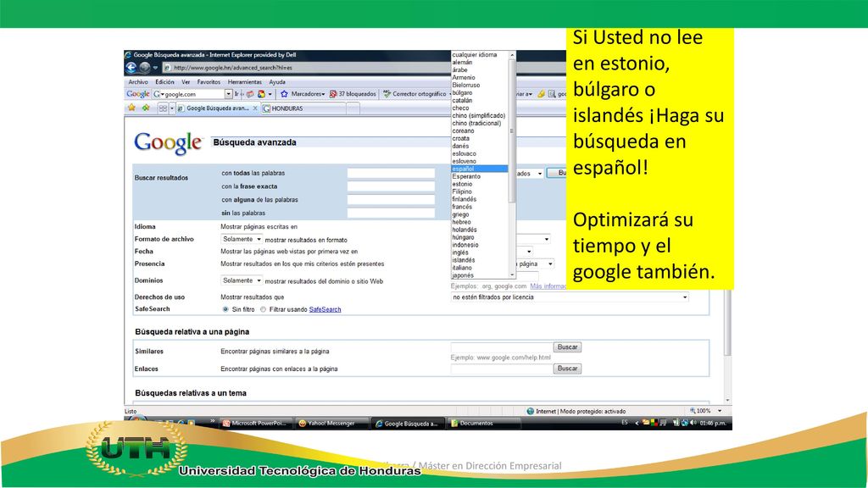
Task: Open the Formato de archivo Solamente dropdown
Action: [x=242, y=239]
